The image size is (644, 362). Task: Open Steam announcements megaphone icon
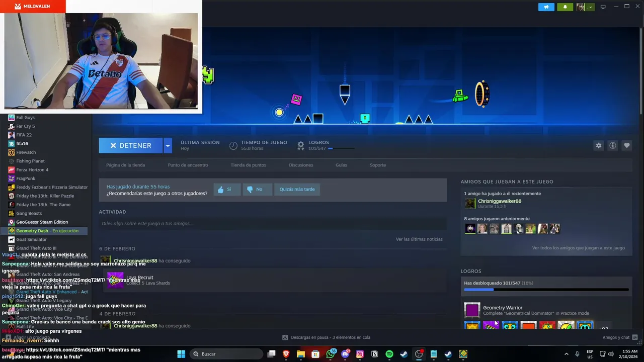tap(546, 7)
